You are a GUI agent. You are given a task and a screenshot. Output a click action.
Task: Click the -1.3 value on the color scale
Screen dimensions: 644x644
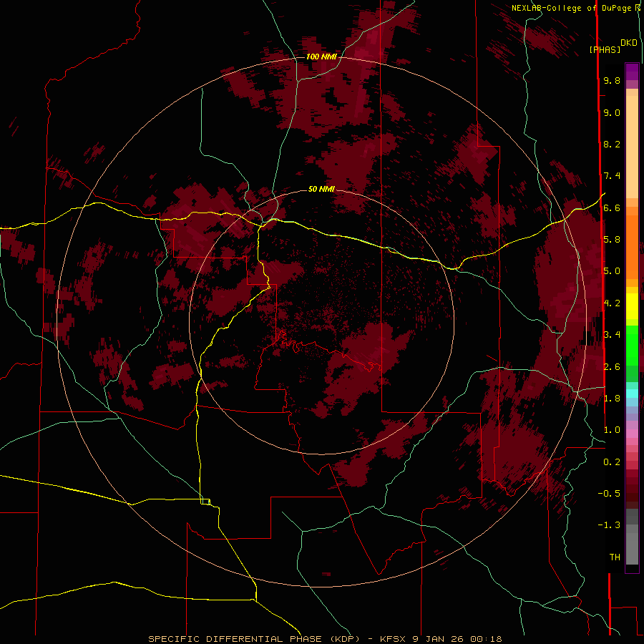[609, 525]
